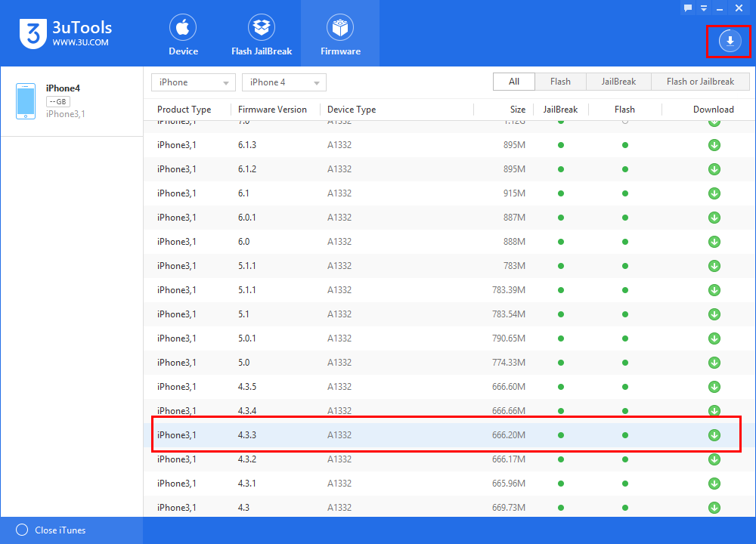Click the 774.33M size cell
Image resolution: width=756 pixels, height=544 pixels.
pyautogui.click(x=509, y=363)
